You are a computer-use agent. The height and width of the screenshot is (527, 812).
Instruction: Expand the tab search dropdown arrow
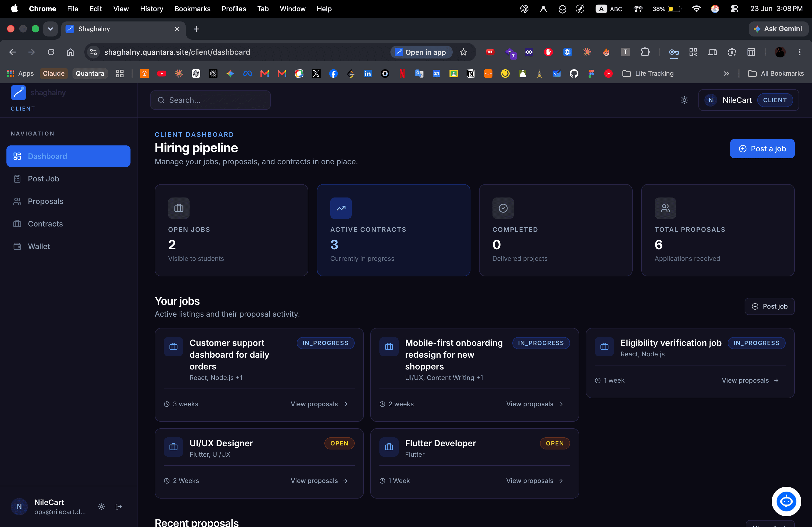point(50,29)
